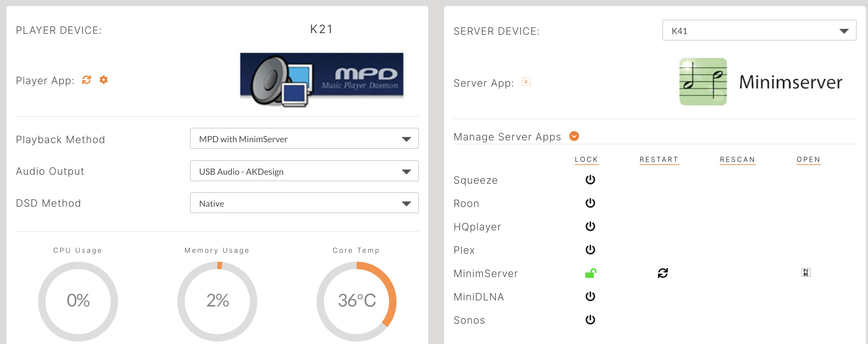Image resolution: width=868 pixels, height=344 pixels.
Task: Click the green MinimServer lock icon
Action: (590, 273)
